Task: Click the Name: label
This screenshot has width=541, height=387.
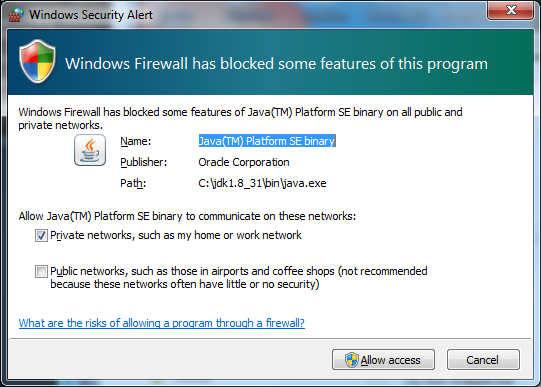Action: (x=136, y=141)
